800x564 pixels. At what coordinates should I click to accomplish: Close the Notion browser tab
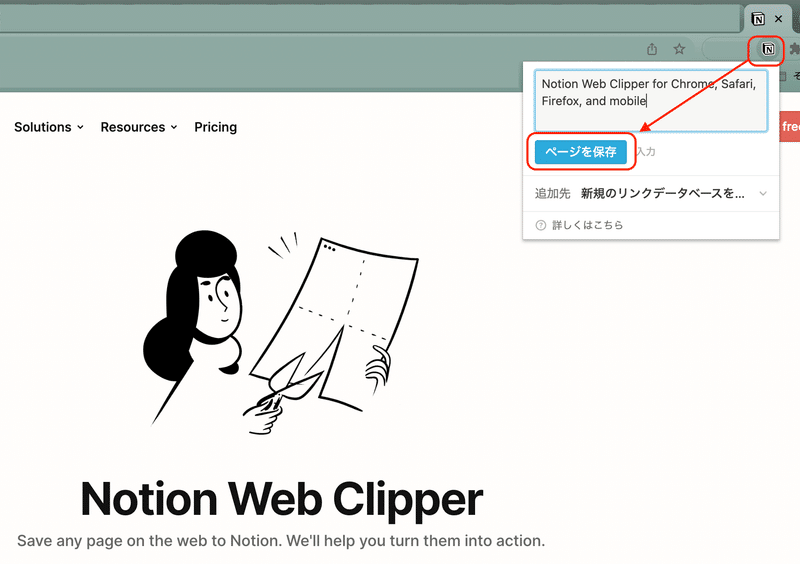click(x=779, y=19)
